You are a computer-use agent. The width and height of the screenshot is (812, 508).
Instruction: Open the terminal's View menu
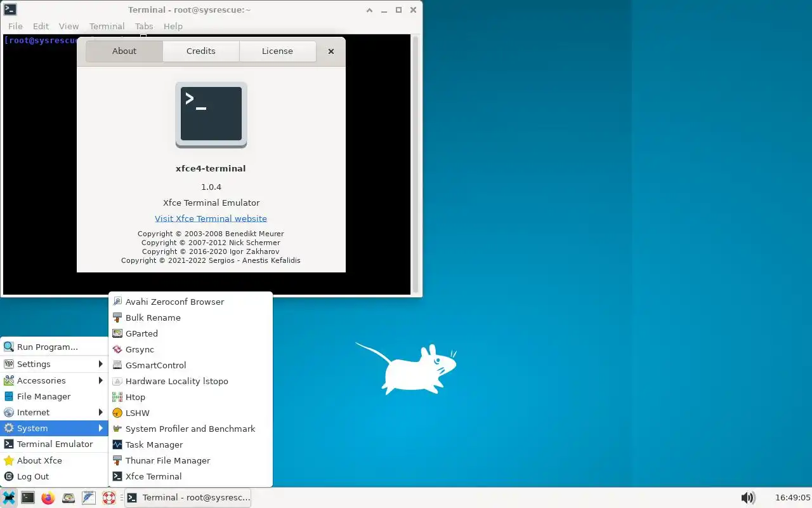(69, 26)
